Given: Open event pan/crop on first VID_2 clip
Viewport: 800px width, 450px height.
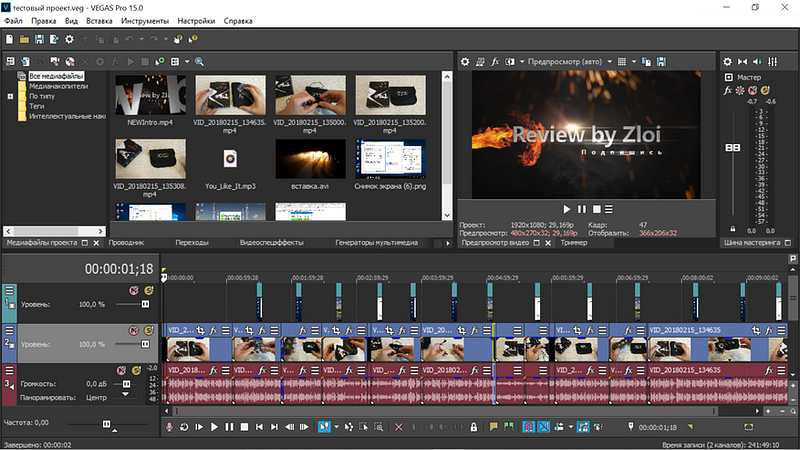Looking at the screenshot, I should [201, 331].
